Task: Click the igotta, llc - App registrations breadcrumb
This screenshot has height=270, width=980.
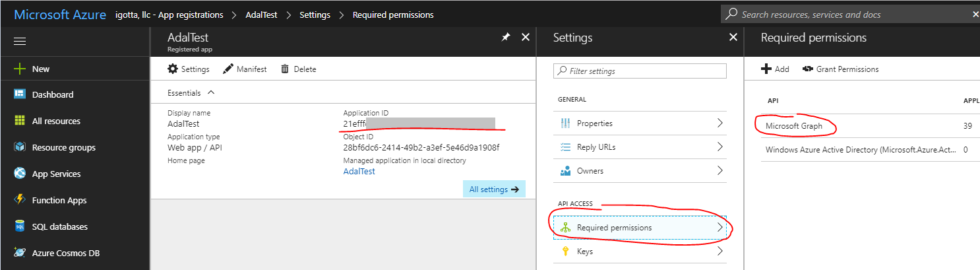Action: coord(169,15)
